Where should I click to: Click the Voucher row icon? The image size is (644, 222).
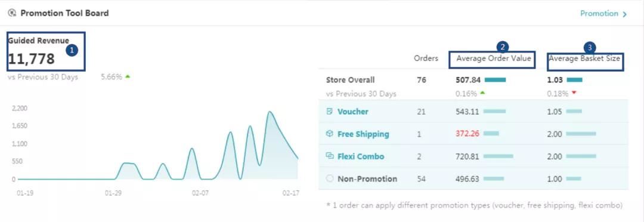point(329,112)
